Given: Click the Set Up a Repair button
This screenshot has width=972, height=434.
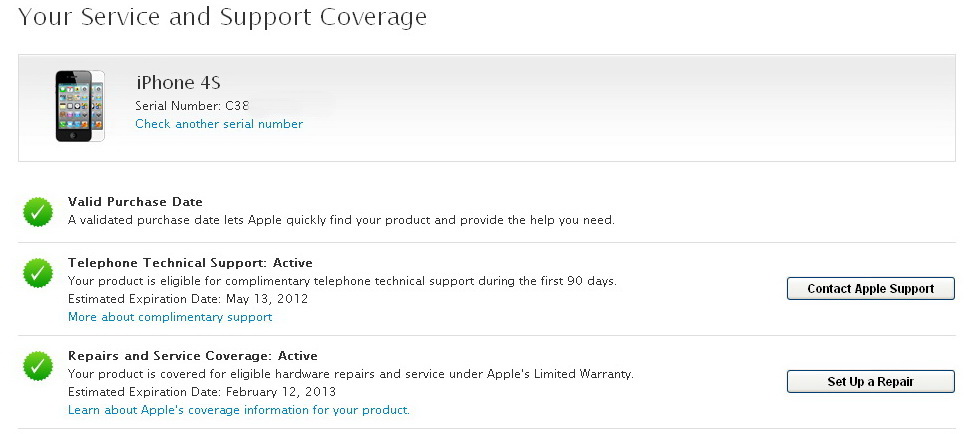Looking at the screenshot, I should [x=870, y=381].
